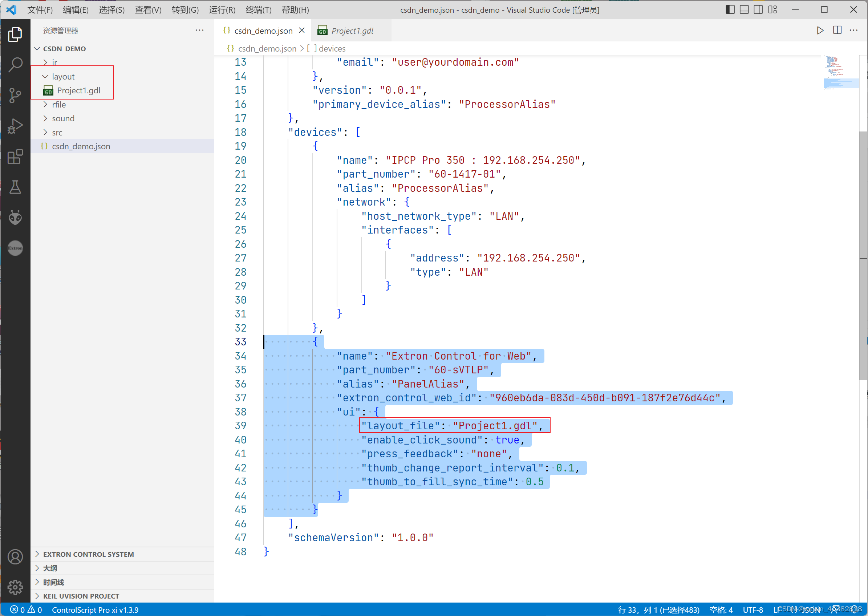Collapse the layout folder
The width and height of the screenshot is (868, 616).
pyautogui.click(x=63, y=77)
